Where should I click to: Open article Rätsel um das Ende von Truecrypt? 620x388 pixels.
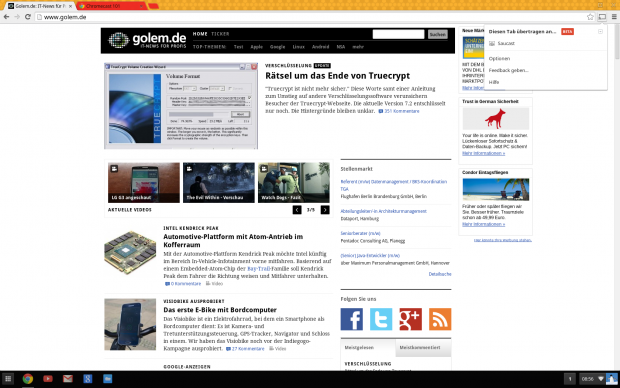click(337, 76)
